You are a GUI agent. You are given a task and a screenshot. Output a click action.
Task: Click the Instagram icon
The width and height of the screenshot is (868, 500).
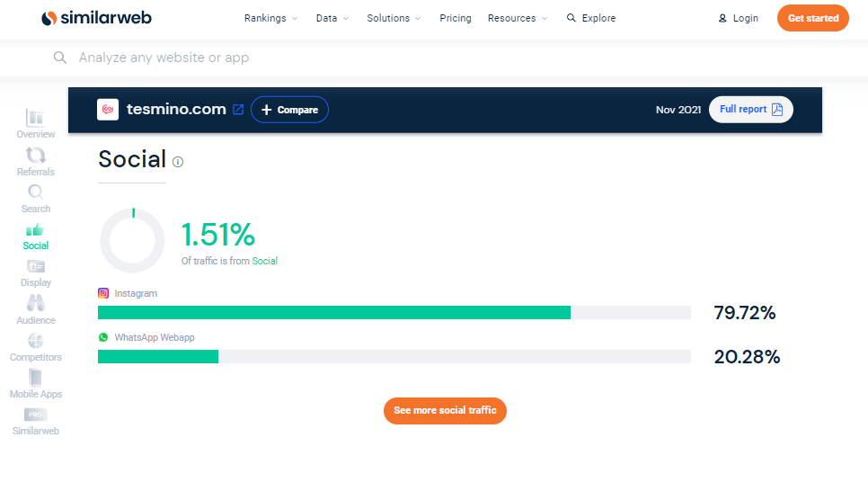coord(103,293)
